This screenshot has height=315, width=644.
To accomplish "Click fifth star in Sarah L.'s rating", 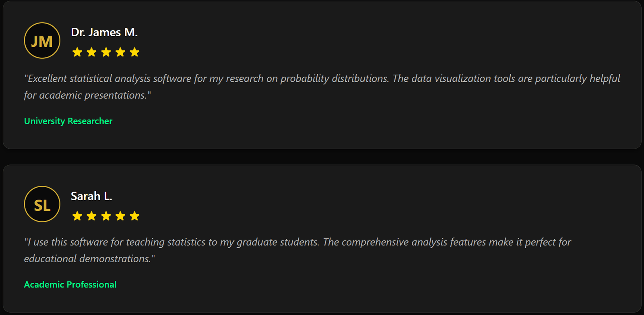I will (x=134, y=216).
